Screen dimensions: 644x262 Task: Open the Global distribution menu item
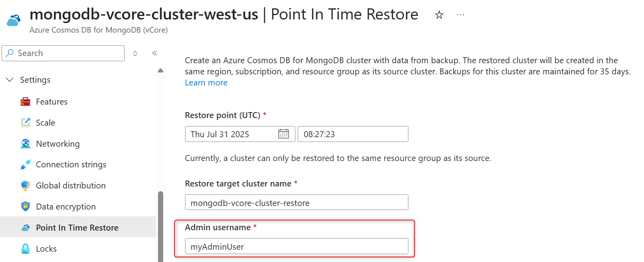click(71, 186)
